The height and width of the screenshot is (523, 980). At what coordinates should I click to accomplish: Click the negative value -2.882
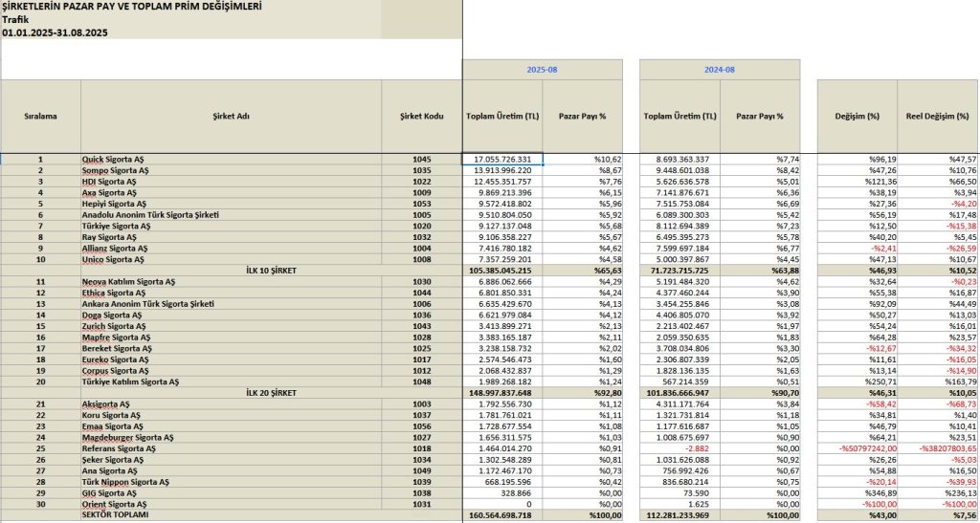click(680, 448)
